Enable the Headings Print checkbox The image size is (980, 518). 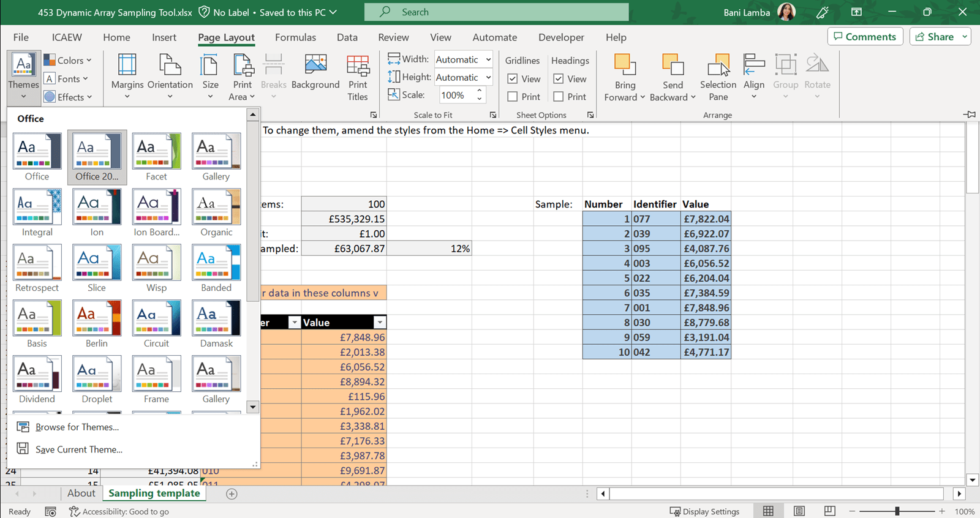[559, 97]
